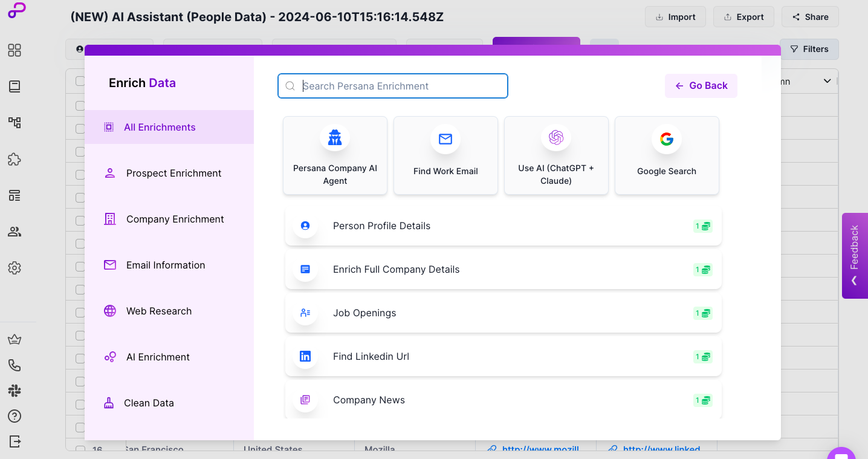Viewport: 868px width, 459px height.
Task: Expand the Feedback side panel
Action: click(854, 255)
